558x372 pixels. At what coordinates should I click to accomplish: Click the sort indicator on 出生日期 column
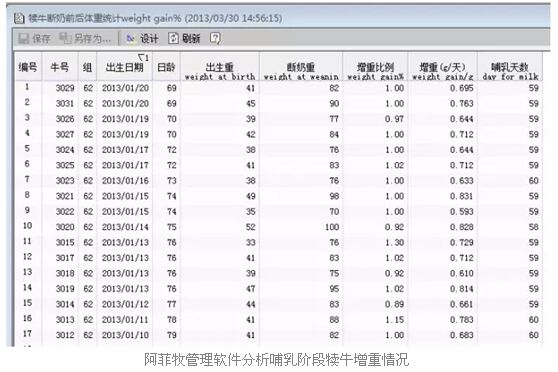pos(143,57)
